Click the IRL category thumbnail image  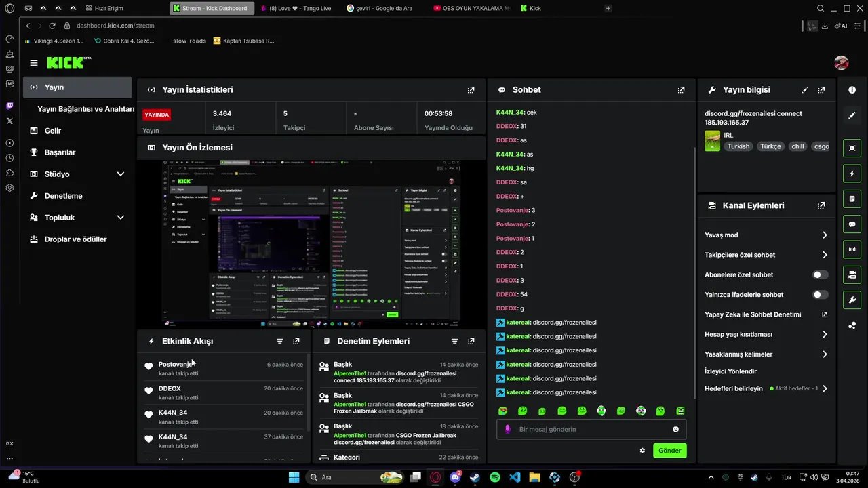712,141
